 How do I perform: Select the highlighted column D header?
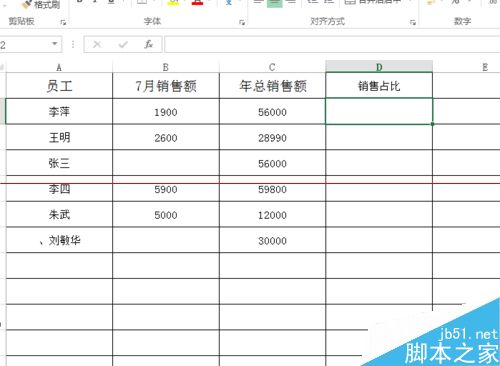tap(379, 67)
